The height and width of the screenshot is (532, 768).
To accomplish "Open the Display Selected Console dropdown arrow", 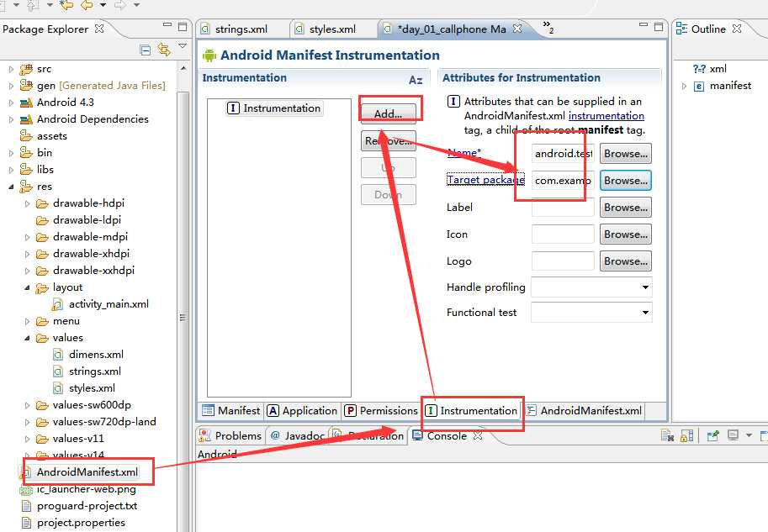I will 749,435.
